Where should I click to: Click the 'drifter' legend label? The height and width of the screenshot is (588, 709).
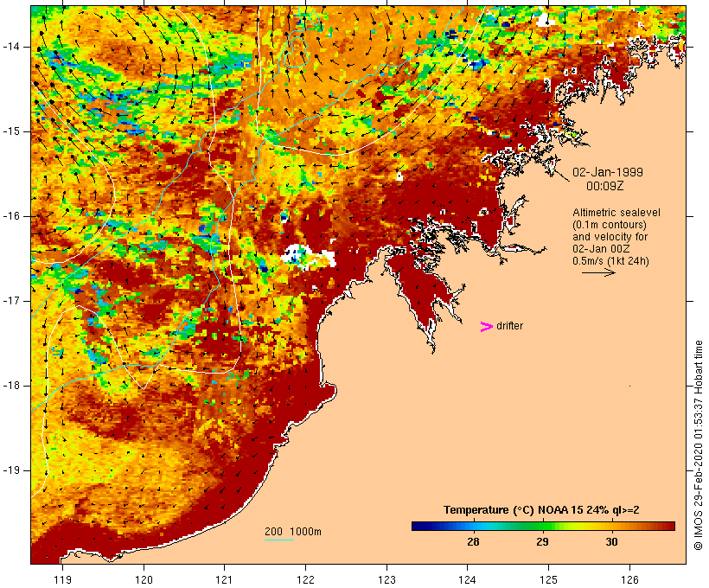point(509,326)
